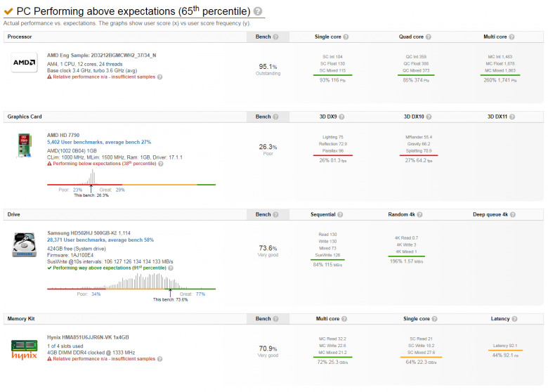Click the Samsung hard drive thumbnail
This screenshot has width=548, height=392.
tap(24, 244)
